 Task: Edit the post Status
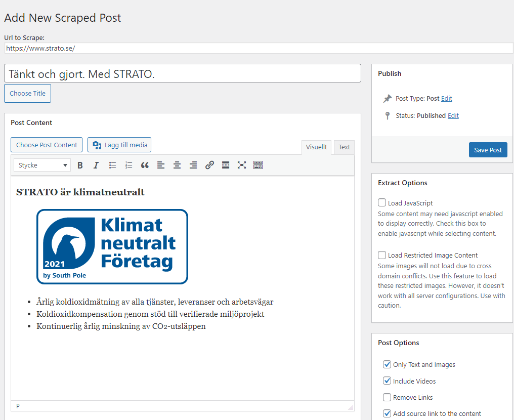tap(453, 116)
